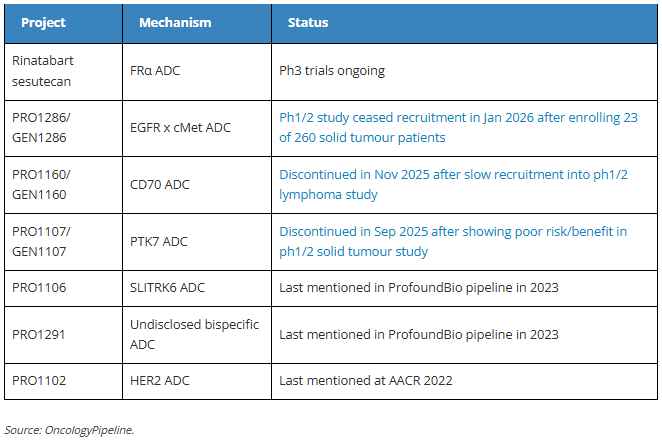Click the CD70 ADC mechanism cell
Viewport: 662px width, 446px height.
[x=164, y=185]
